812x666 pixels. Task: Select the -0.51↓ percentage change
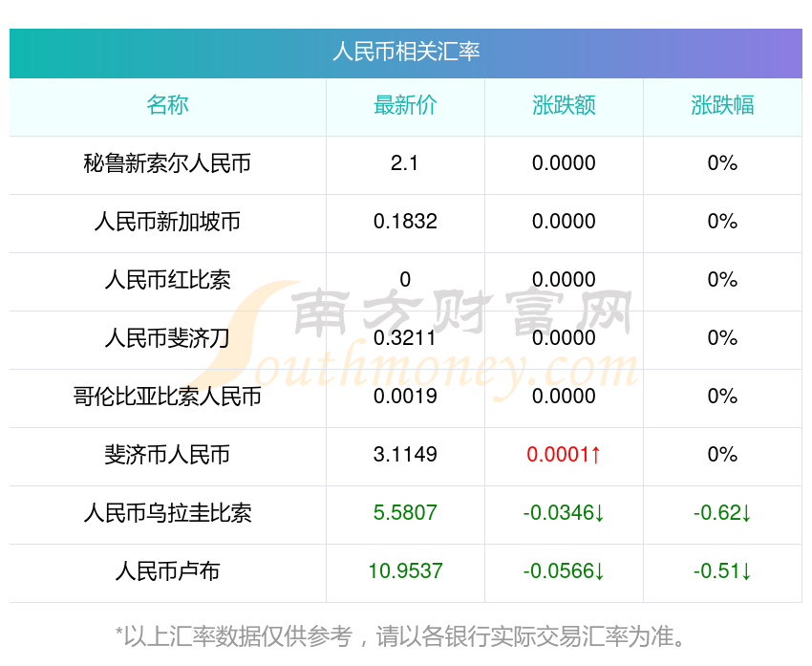(x=722, y=571)
